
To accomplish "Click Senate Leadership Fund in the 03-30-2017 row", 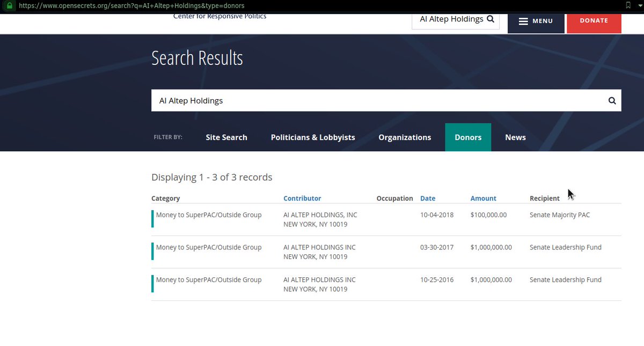I will pyautogui.click(x=566, y=247).
